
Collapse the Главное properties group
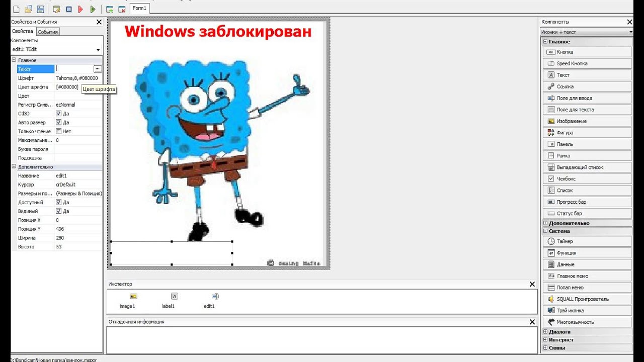(14, 60)
